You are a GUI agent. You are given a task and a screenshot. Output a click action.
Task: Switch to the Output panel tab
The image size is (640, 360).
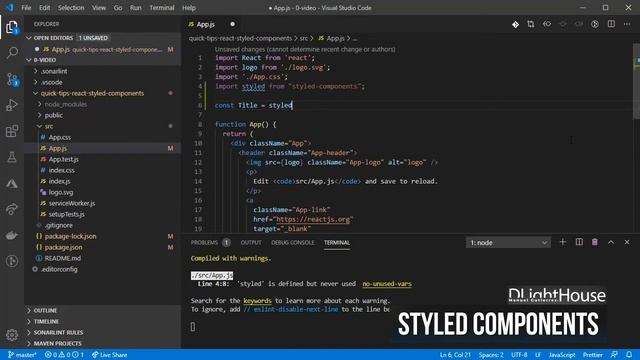(251, 242)
